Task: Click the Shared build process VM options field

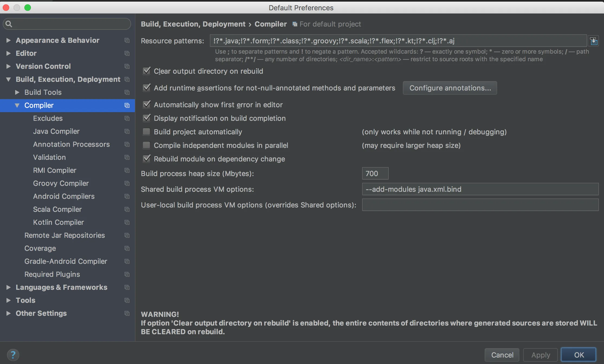Action: (x=480, y=189)
